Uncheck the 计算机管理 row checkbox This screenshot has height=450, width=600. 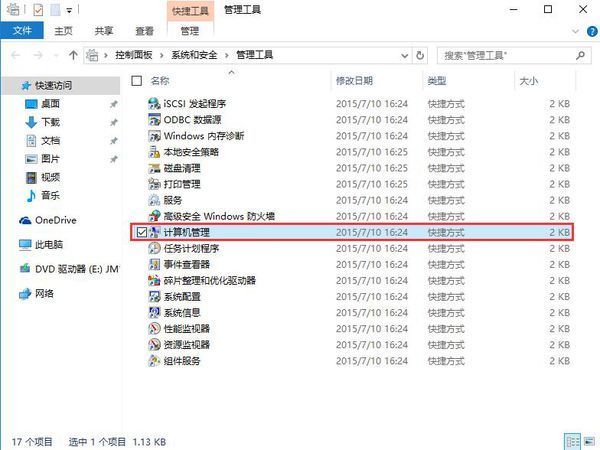point(142,232)
